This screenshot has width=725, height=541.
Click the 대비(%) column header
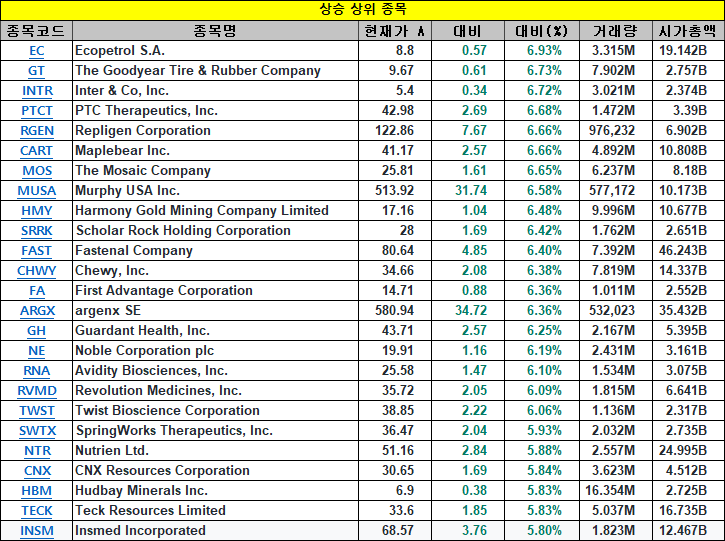pos(541,31)
